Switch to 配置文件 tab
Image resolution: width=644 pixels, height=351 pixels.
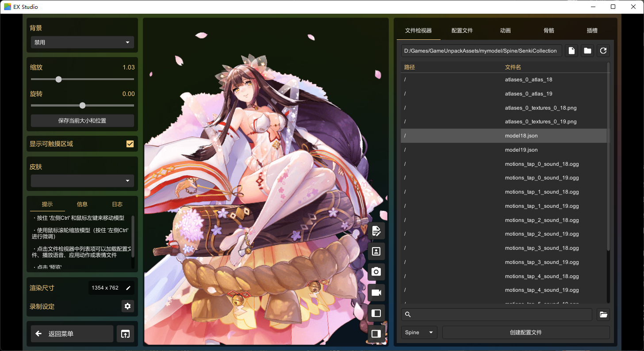462,31
